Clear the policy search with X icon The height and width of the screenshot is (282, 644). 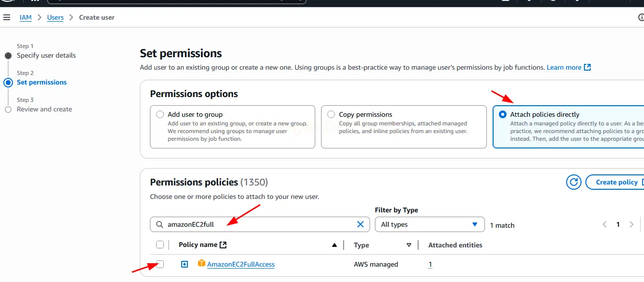click(x=360, y=224)
